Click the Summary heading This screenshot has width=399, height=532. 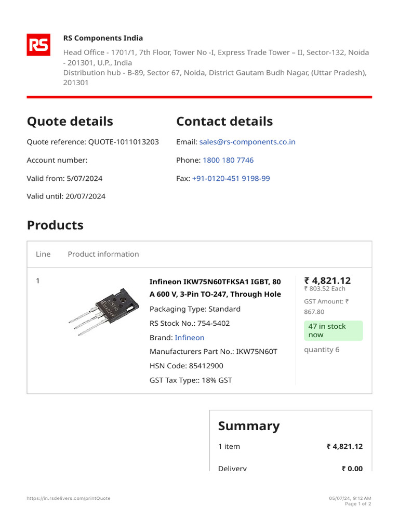[x=249, y=426]
